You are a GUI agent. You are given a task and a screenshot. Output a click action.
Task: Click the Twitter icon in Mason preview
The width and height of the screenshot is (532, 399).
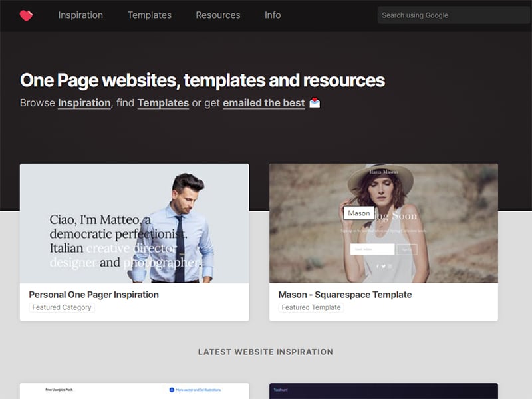[384, 266]
